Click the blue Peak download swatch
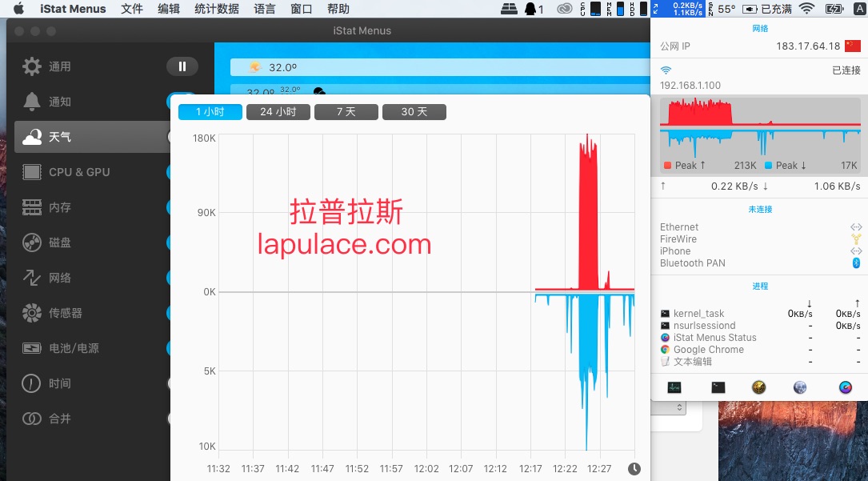Screen dimensions: 868x481 point(768,166)
